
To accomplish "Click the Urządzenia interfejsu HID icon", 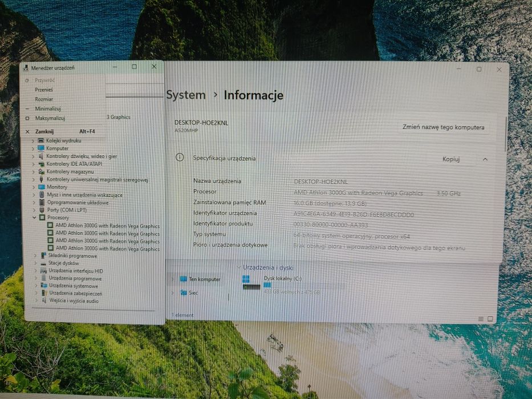I will coord(44,271).
